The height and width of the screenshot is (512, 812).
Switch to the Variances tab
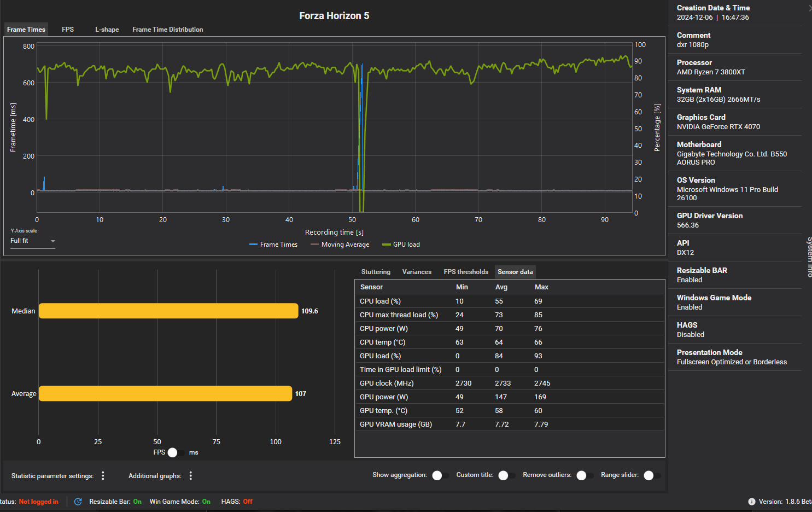(417, 272)
